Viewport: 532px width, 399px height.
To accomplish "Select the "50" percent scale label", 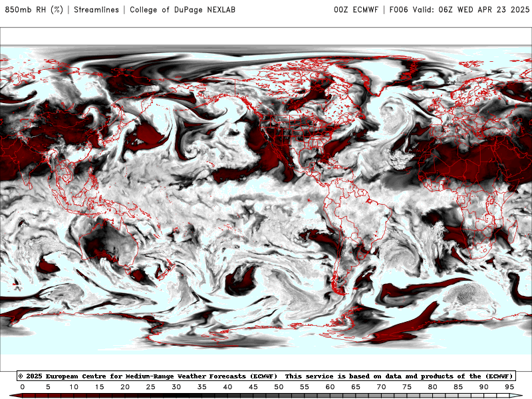I will pyautogui.click(x=279, y=387).
